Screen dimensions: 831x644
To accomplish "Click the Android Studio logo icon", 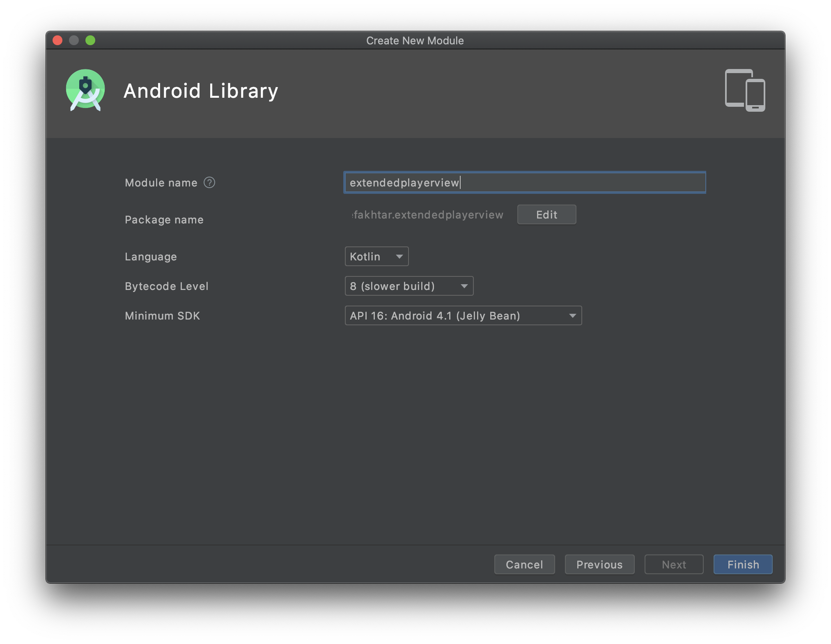I will click(85, 90).
